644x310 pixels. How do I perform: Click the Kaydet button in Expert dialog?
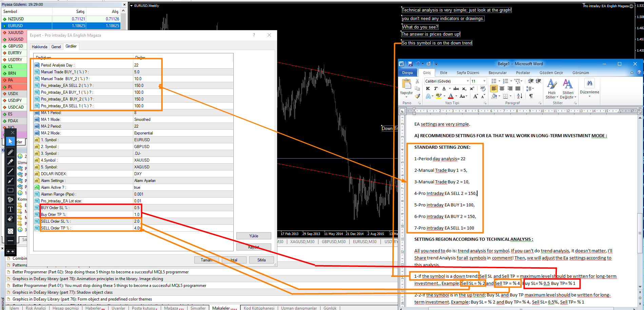pyautogui.click(x=254, y=247)
